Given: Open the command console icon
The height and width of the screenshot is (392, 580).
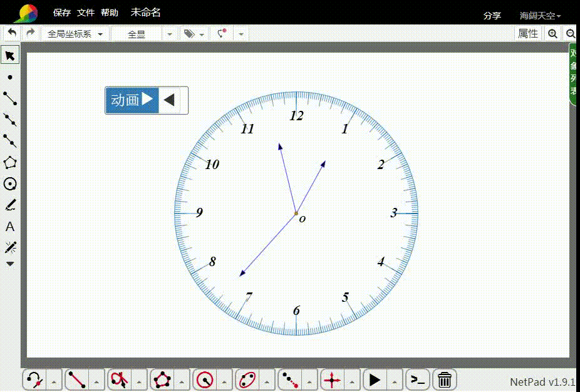Looking at the screenshot, I should 417,379.
